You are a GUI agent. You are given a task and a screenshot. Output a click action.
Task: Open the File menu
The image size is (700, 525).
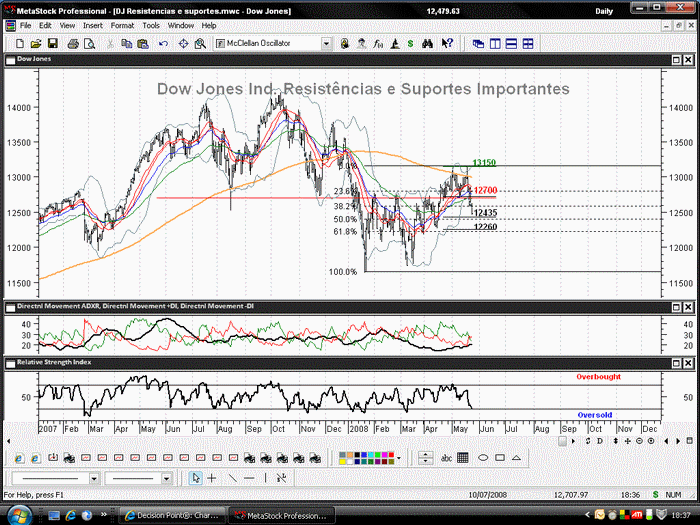[25, 25]
